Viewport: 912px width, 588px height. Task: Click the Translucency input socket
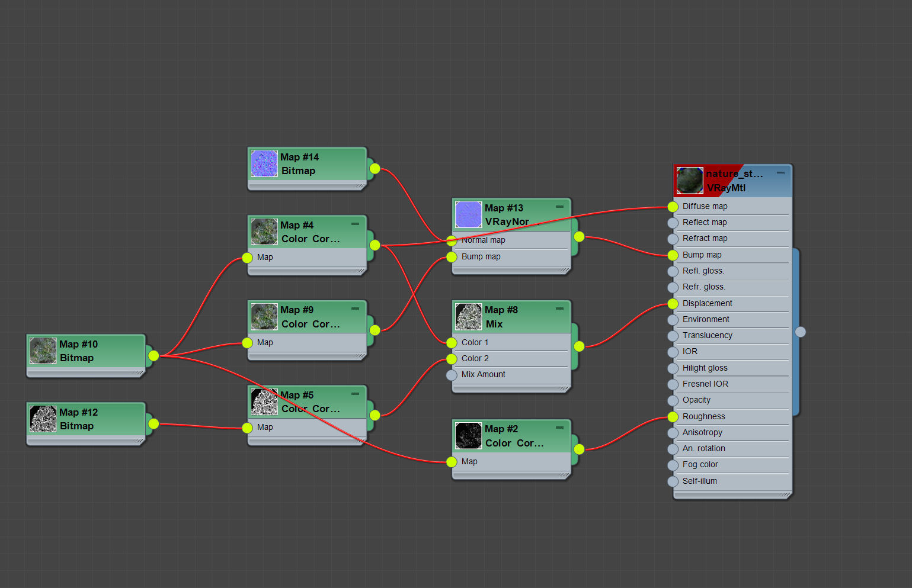(x=673, y=336)
